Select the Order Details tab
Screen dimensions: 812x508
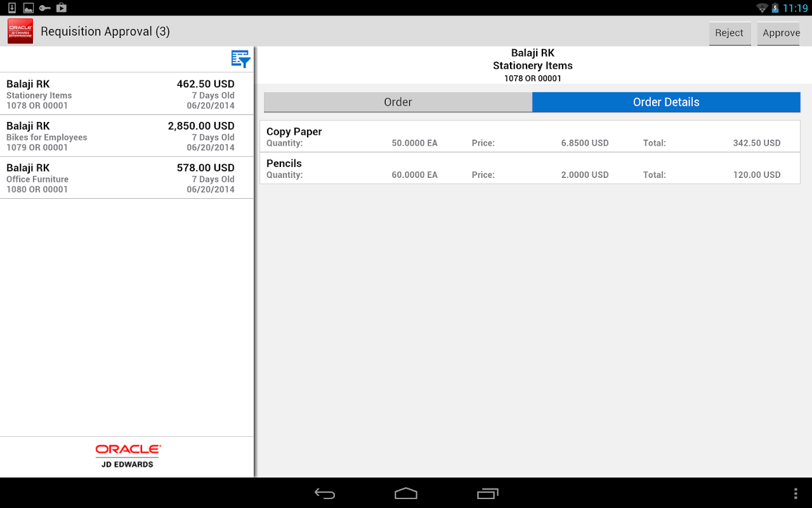tap(666, 102)
